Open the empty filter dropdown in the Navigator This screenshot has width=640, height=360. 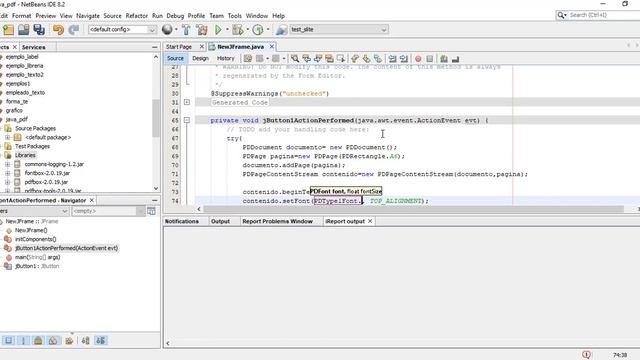click(108, 211)
